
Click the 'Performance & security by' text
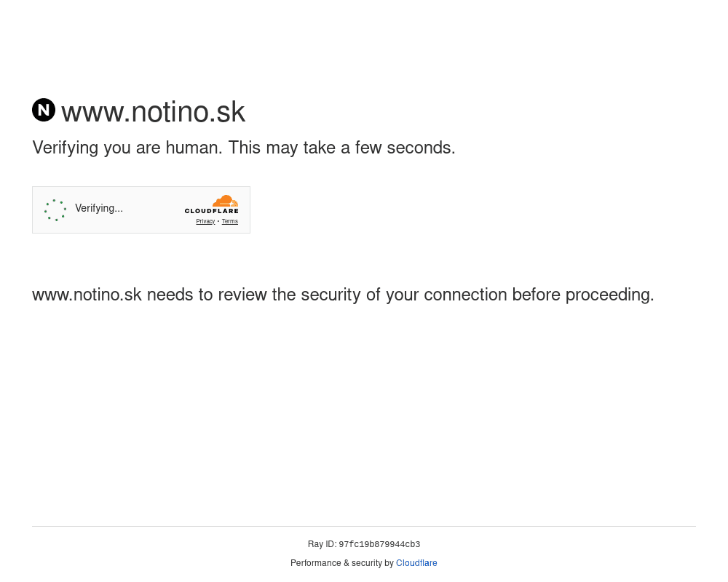[341, 563]
